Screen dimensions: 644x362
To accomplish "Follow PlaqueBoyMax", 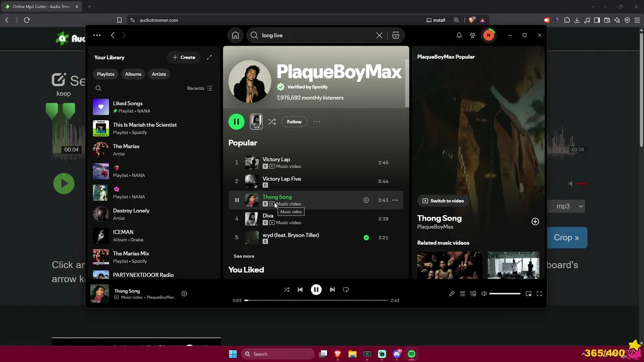I will (294, 122).
